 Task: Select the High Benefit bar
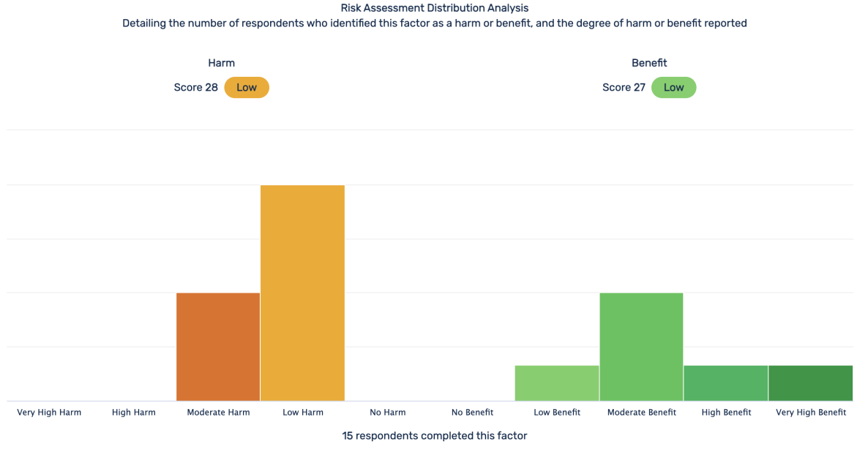click(x=726, y=383)
